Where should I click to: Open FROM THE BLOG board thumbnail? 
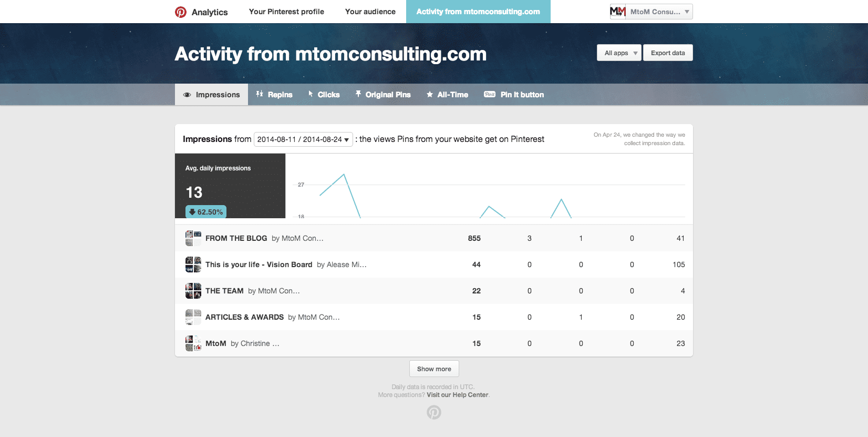[x=193, y=238]
